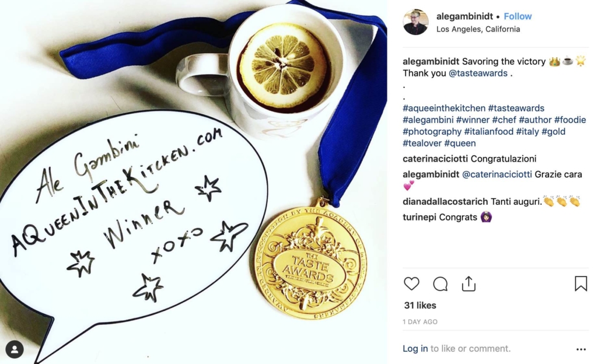This screenshot has width=601, height=364.
Task: Show tagged people icon on photo
Action: 15,349
